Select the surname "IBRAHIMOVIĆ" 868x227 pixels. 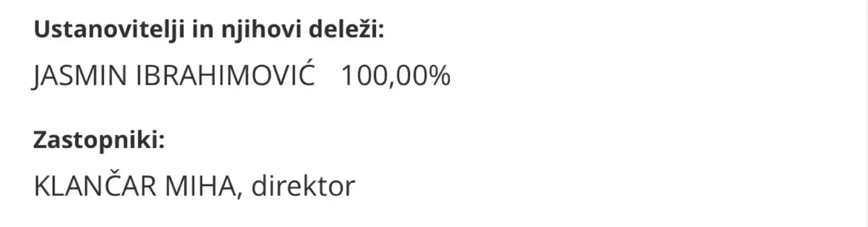[x=225, y=75]
